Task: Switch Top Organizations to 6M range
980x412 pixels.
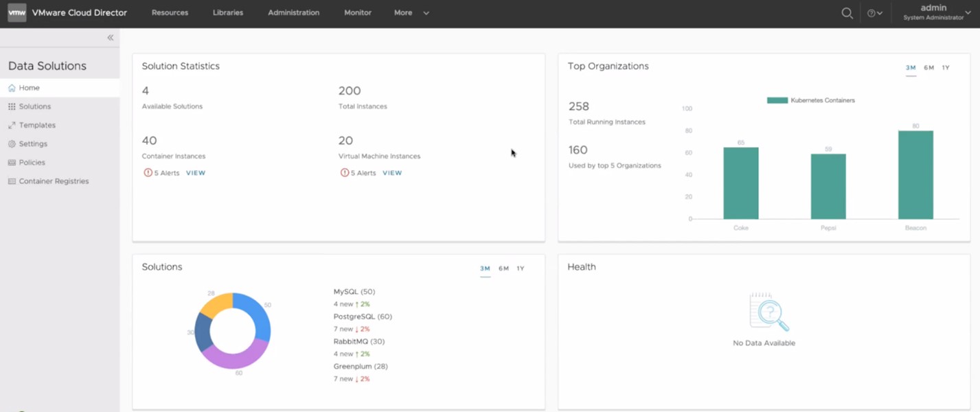Action: (x=928, y=68)
